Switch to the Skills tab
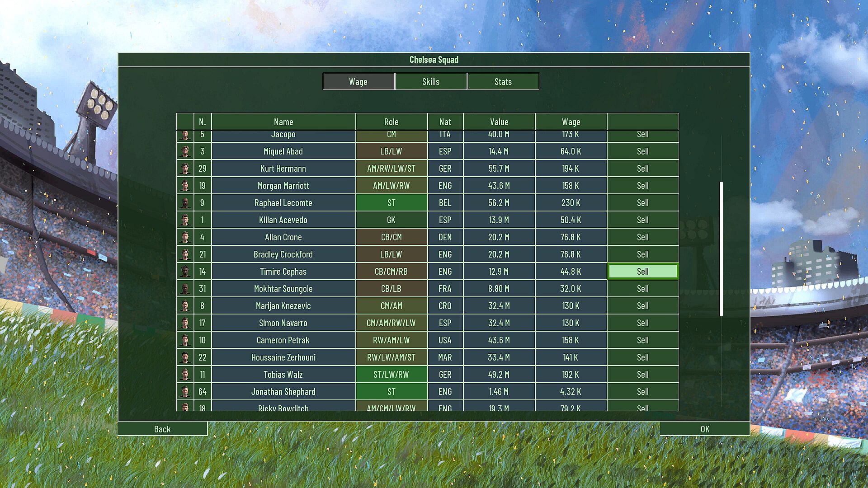The image size is (868, 488). (430, 82)
